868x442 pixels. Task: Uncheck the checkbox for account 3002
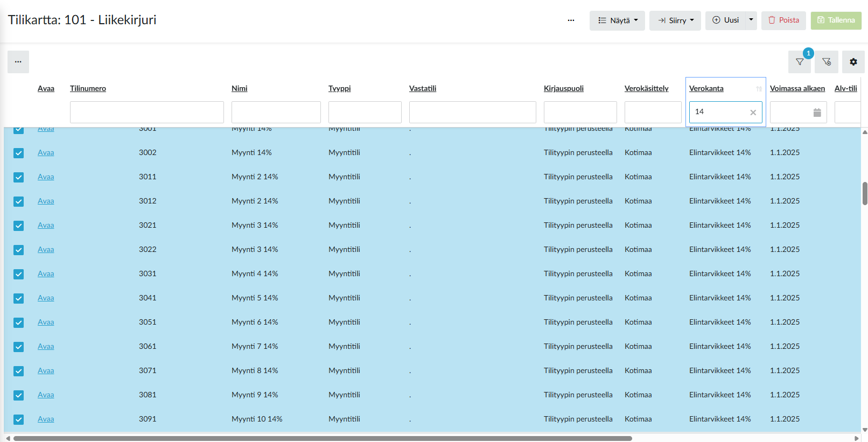point(19,153)
